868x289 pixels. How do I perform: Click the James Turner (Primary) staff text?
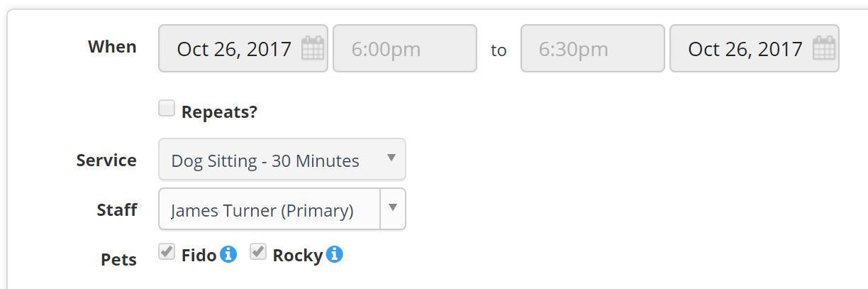pos(262,211)
